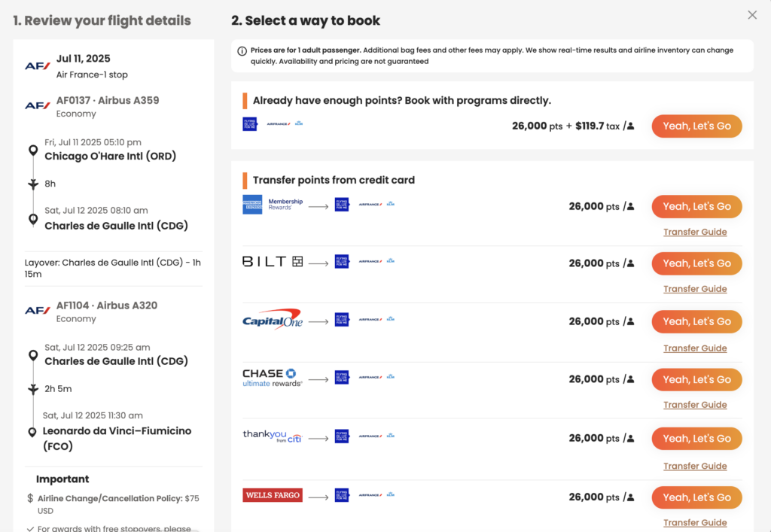Click the Chase Ultimate Rewards logo
771x532 pixels.
(x=273, y=378)
